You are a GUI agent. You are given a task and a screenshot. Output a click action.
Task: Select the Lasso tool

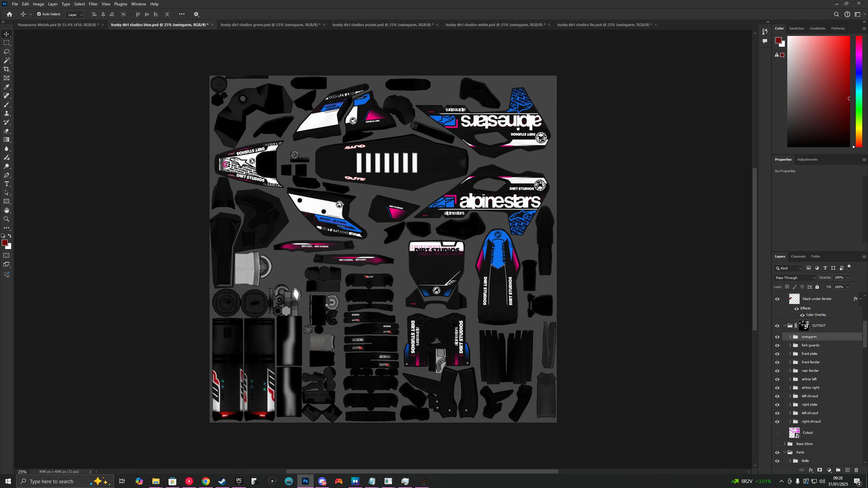click(x=7, y=52)
